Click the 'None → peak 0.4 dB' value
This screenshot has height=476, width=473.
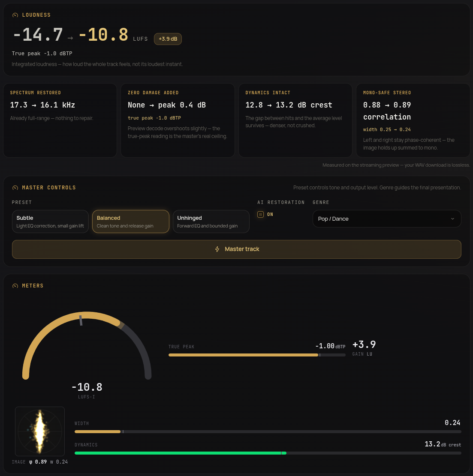167,105
